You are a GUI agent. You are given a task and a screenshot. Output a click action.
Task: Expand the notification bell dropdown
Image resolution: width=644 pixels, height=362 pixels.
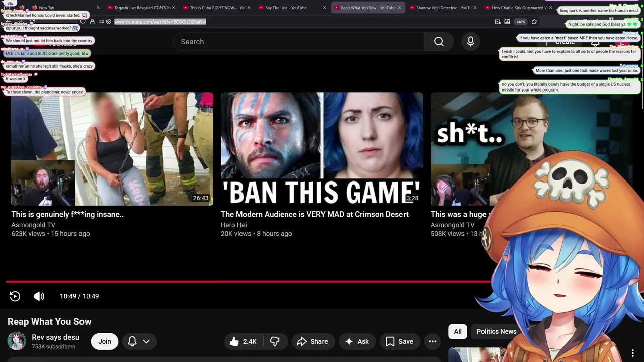pos(139,341)
